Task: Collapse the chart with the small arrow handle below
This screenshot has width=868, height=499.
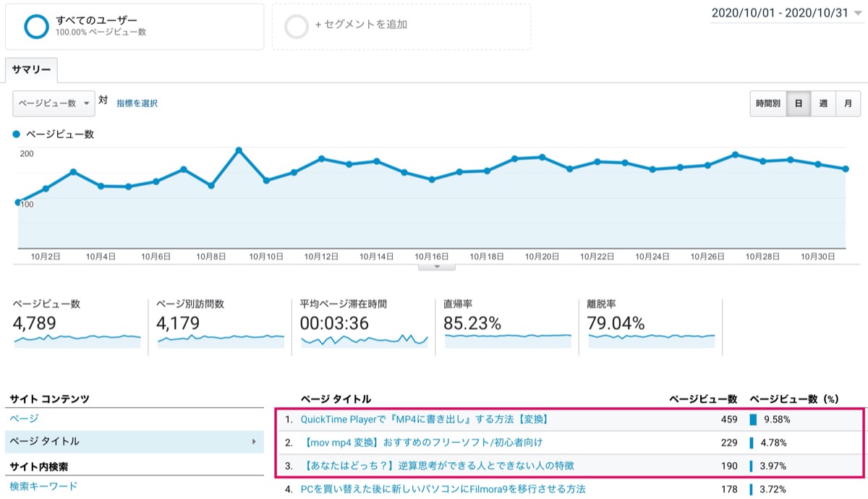Action: 436,267
